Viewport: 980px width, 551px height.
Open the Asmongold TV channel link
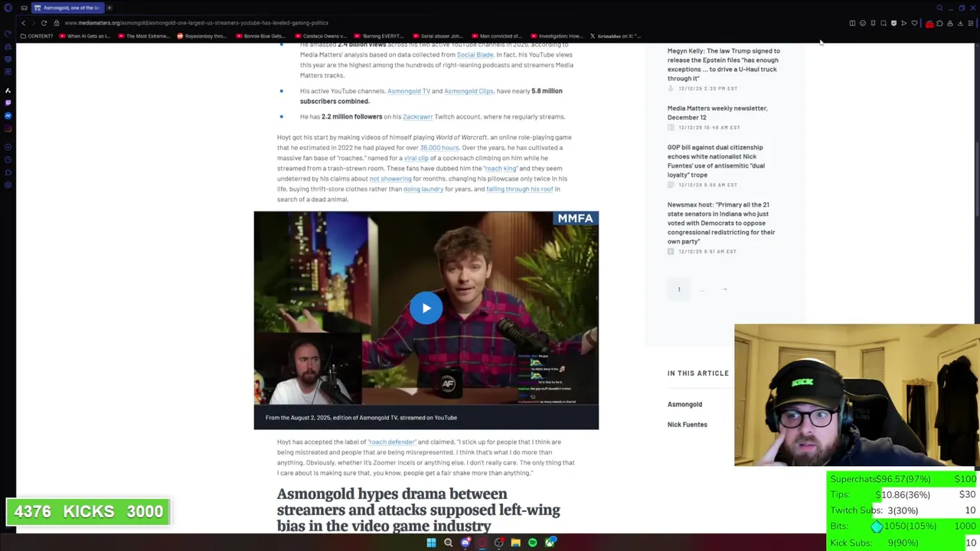[x=409, y=91]
